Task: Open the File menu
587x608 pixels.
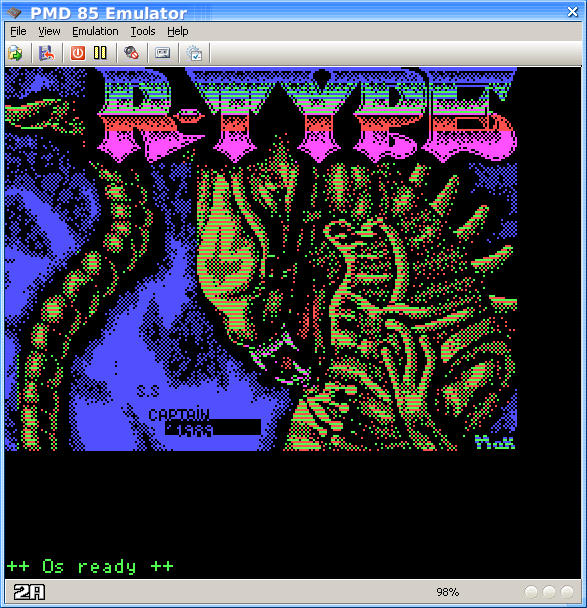Action: click(18, 31)
